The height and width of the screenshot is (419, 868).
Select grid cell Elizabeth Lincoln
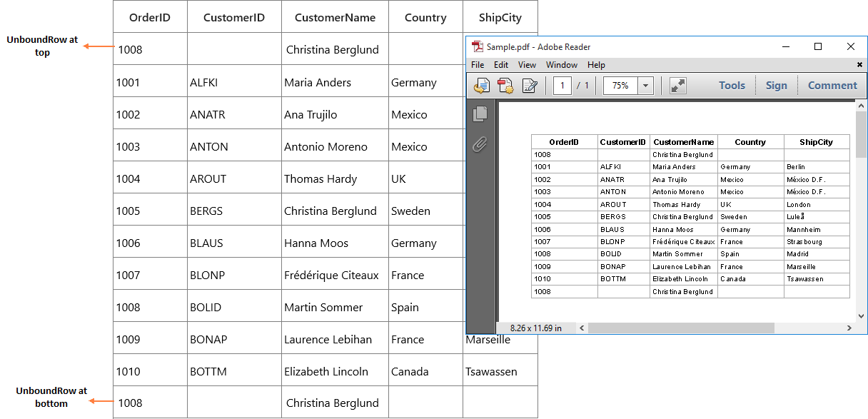click(x=335, y=371)
